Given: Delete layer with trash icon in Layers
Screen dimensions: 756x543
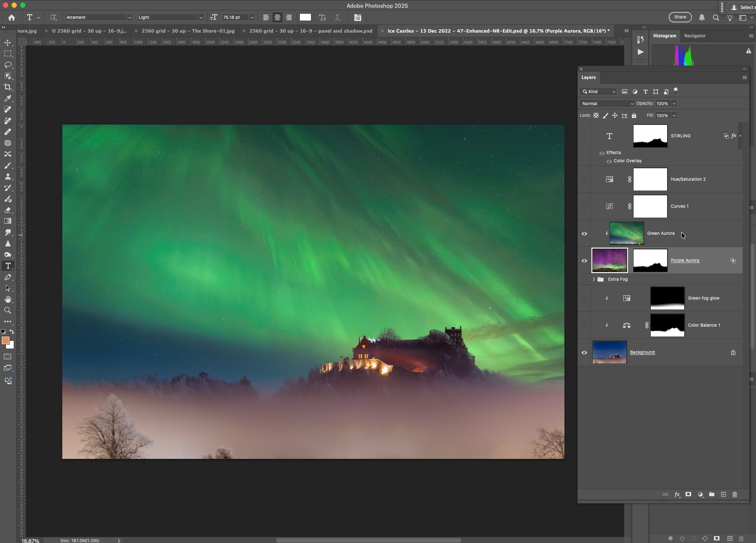Looking at the screenshot, I should (x=735, y=494).
